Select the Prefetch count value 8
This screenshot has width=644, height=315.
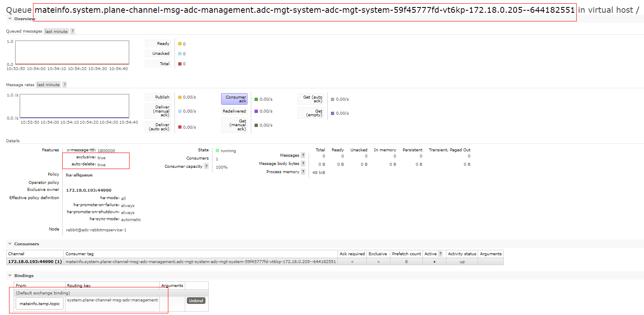406,261
